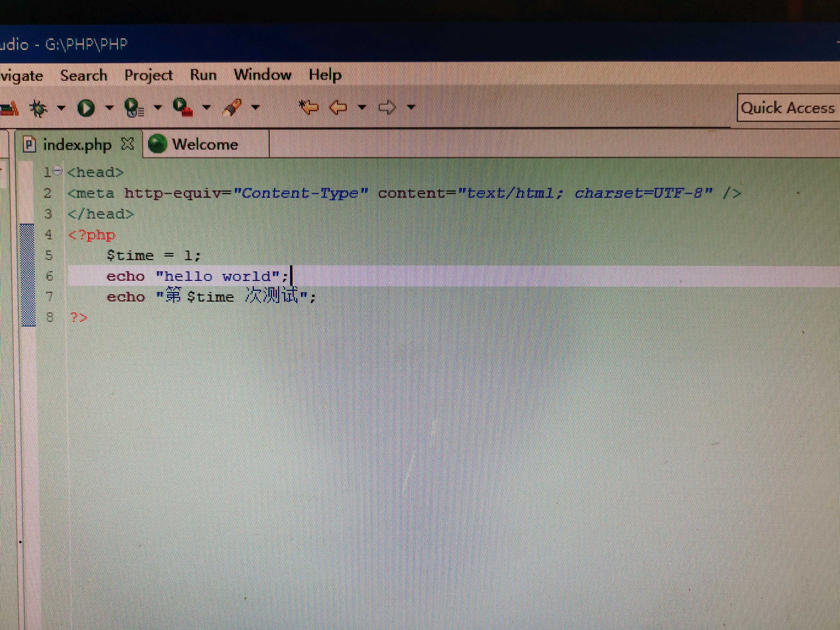Open the dropdown next to External Tools icon
The image size is (840, 630).
pos(207,108)
